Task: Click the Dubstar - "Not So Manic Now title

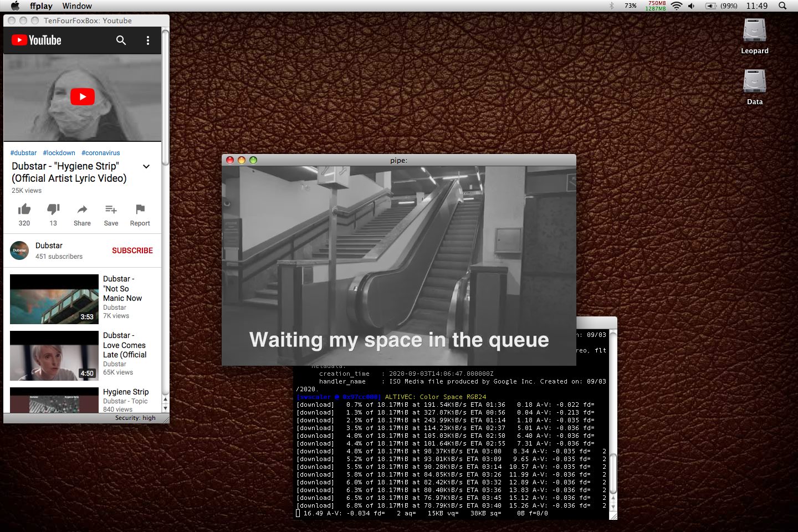Action: pos(122,289)
